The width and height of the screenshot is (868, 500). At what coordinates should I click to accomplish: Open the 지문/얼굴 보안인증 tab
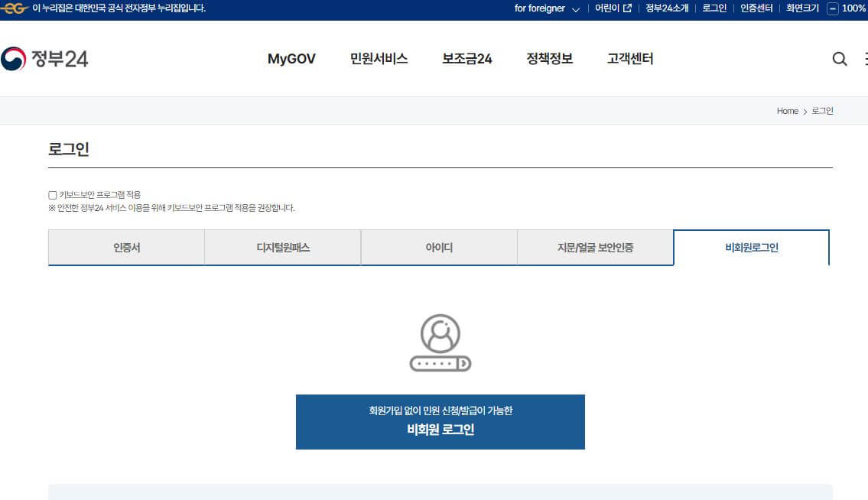click(594, 247)
